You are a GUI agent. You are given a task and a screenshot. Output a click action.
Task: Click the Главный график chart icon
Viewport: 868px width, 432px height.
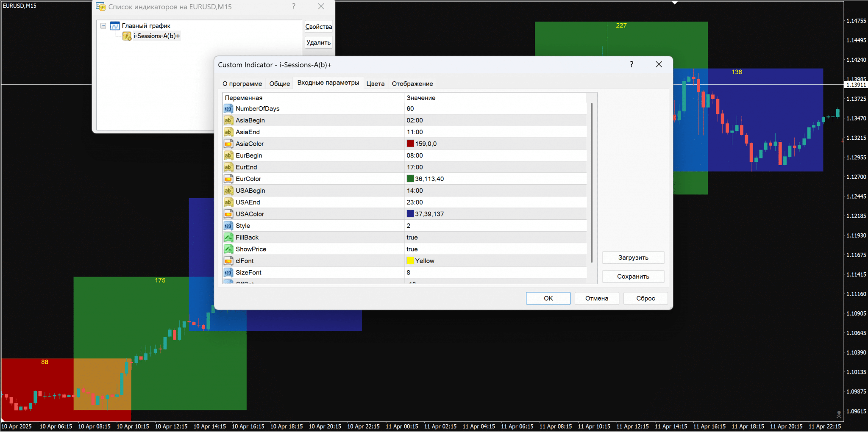pyautogui.click(x=115, y=26)
